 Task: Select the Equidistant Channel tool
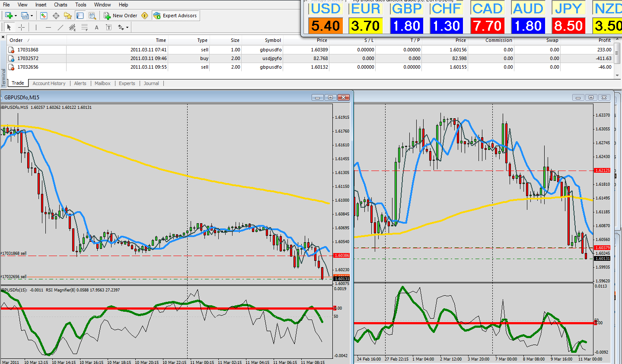72,27
